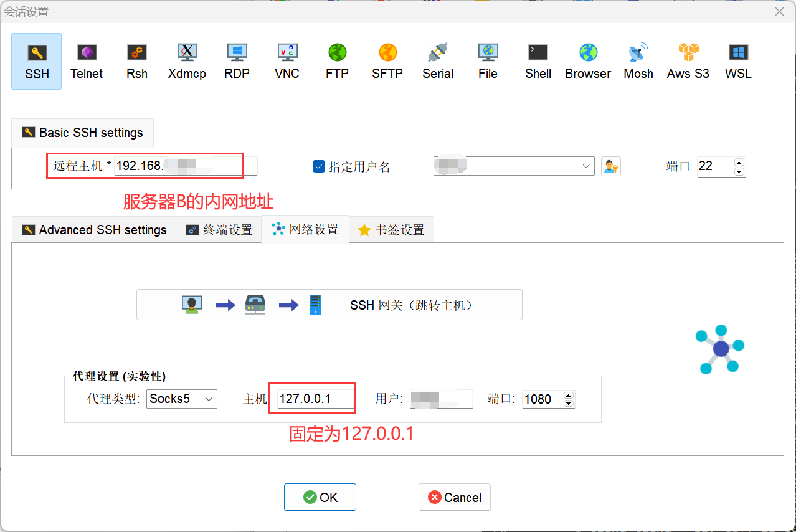This screenshot has width=796, height=532.
Task: Switch to the Advanced SSH settings tab
Action: coord(93,229)
